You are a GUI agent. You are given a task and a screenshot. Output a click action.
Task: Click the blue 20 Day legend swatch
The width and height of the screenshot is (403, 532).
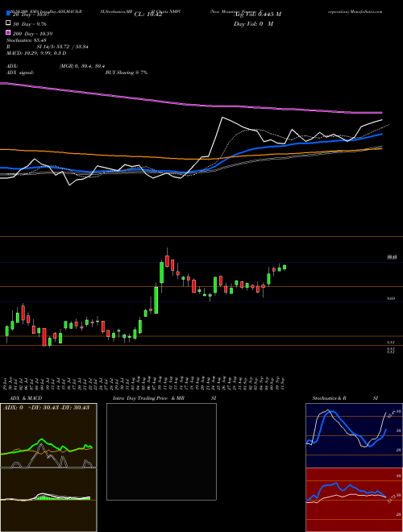[8, 14]
